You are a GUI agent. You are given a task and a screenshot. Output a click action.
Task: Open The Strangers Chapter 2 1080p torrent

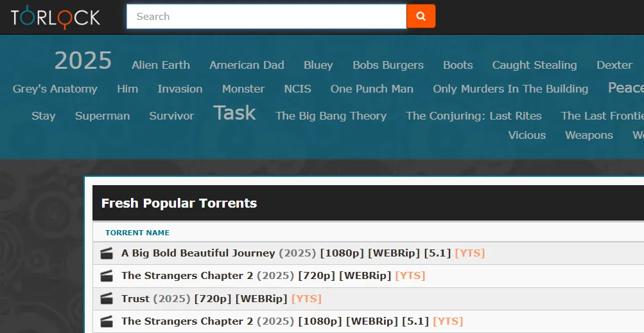(187, 321)
